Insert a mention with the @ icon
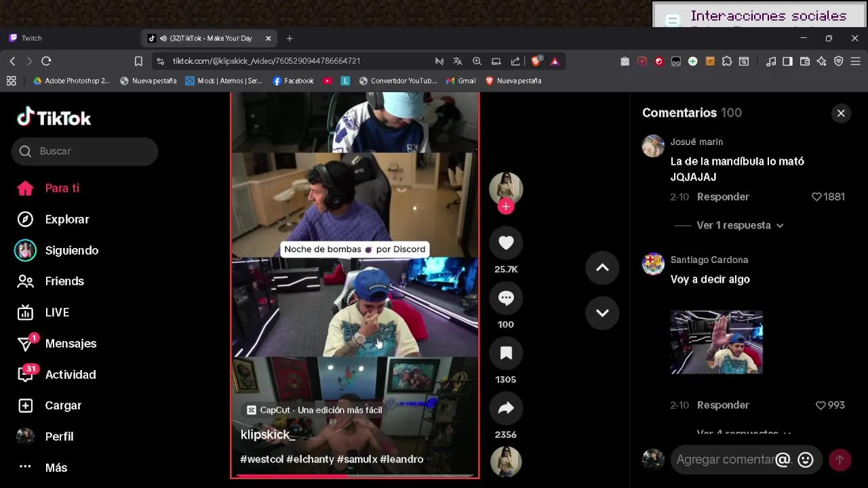The width and height of the screenshot is (868, 488). point(783,460)
